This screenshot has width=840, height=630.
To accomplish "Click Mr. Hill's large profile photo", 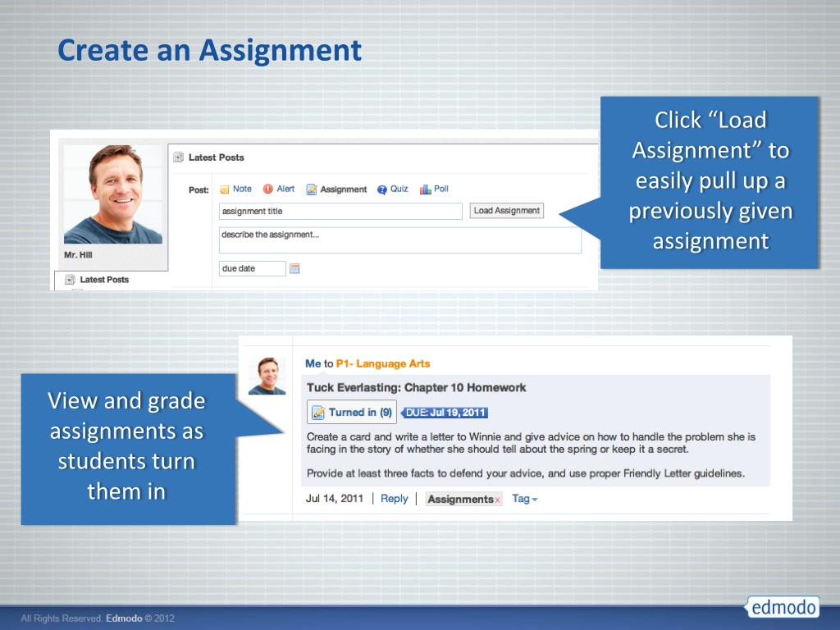I will click(x=113, y=194).
